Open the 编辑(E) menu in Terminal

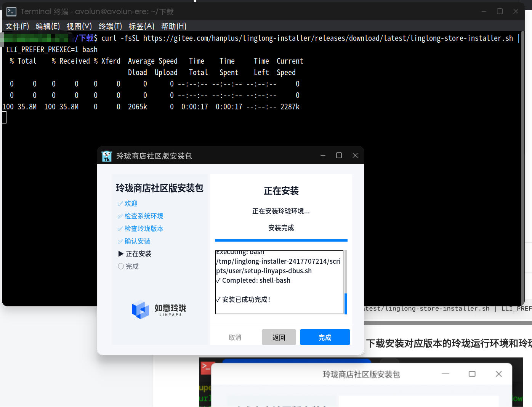click(48, 26)
